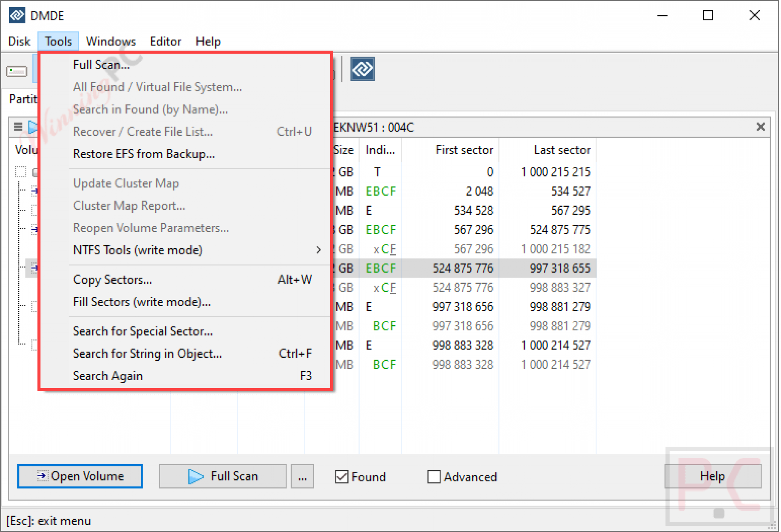The width and height of the screenshot is (781, 532).
Task: Open the hamburger menu icon in the partitions panel
Action: 18,127
